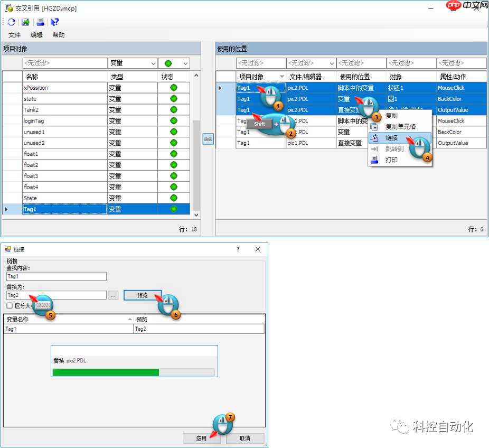Click the export/save icon in the toolbar
Screen dimensions: 489x448
(25, 22)
